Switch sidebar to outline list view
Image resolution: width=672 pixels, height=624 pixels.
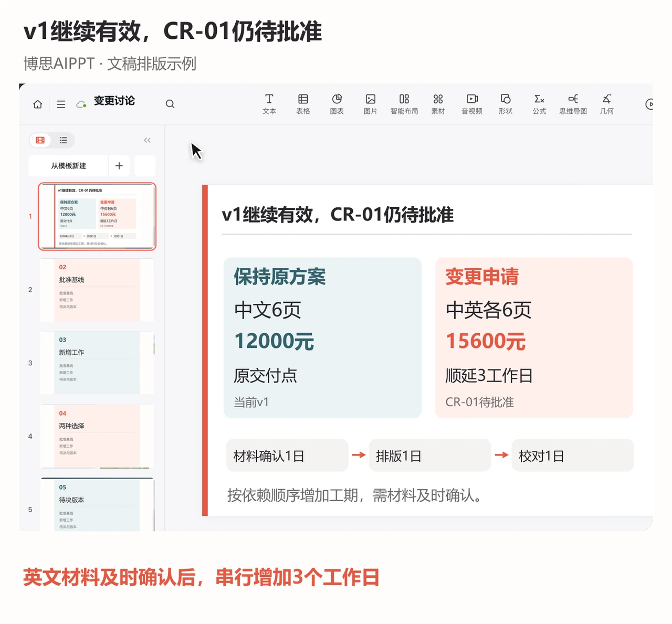[64, 140]
